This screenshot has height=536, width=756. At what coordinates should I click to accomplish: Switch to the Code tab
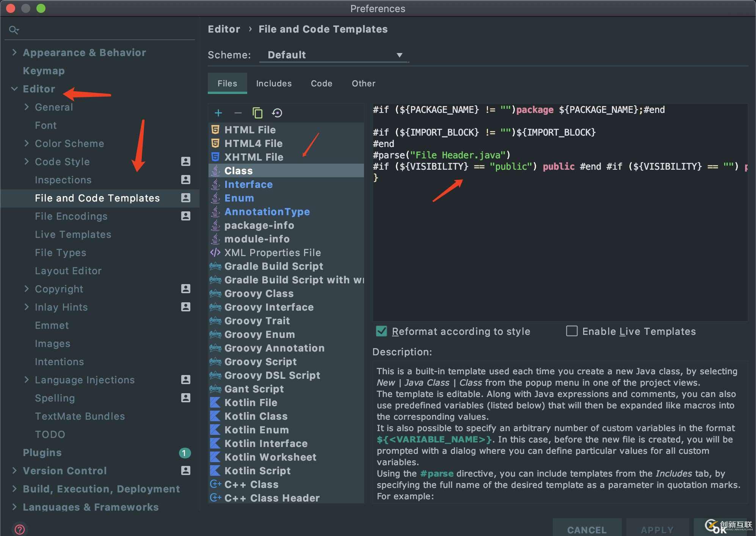point(321,84)
